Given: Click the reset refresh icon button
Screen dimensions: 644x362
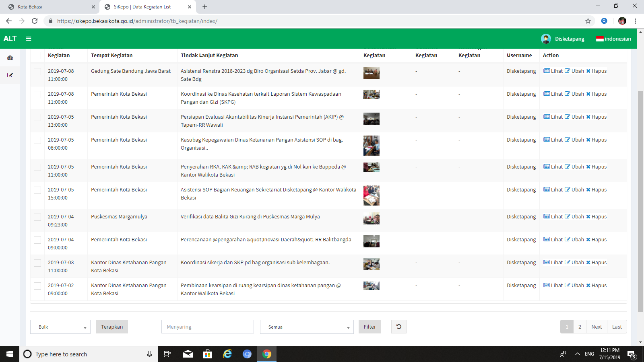Looking at the screenshot, I should click(x=398, y=327).
